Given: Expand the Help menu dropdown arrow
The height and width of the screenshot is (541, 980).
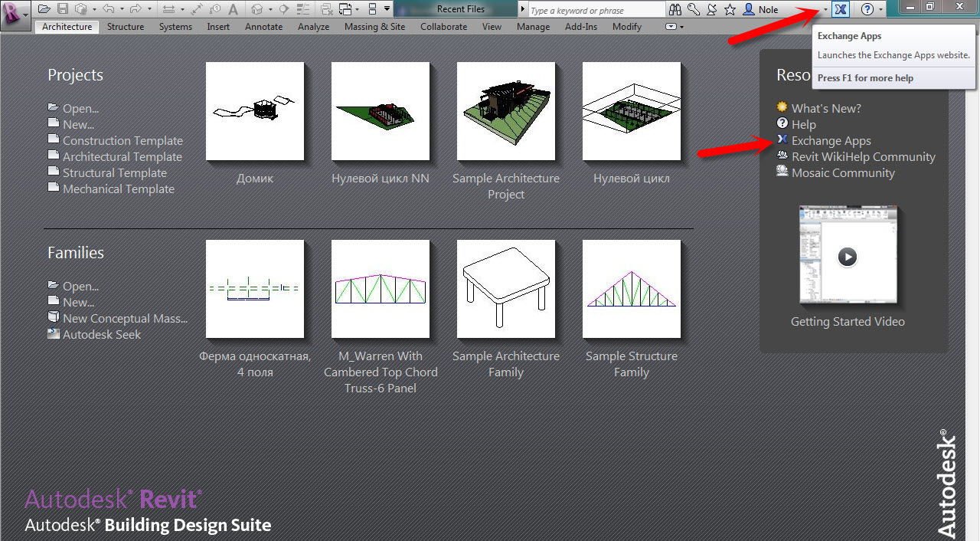Looking at the screenshot, I should click(x=881, y=9).
